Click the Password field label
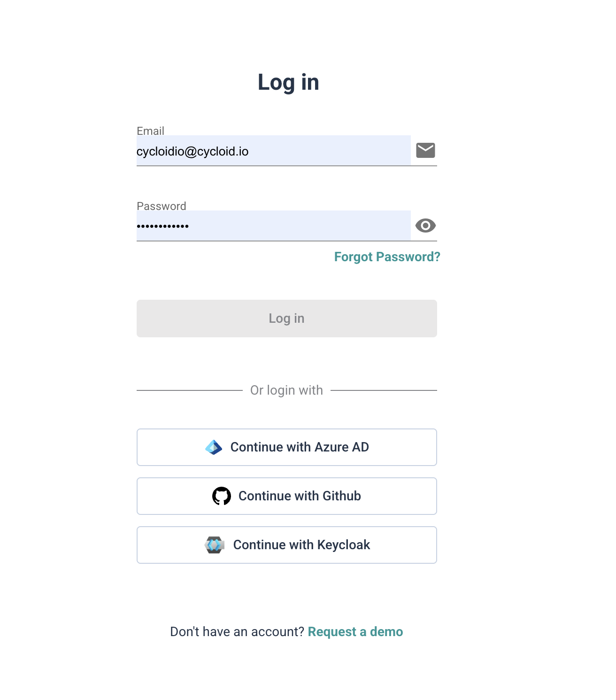 pyautogui.click(x=161, y=206)
